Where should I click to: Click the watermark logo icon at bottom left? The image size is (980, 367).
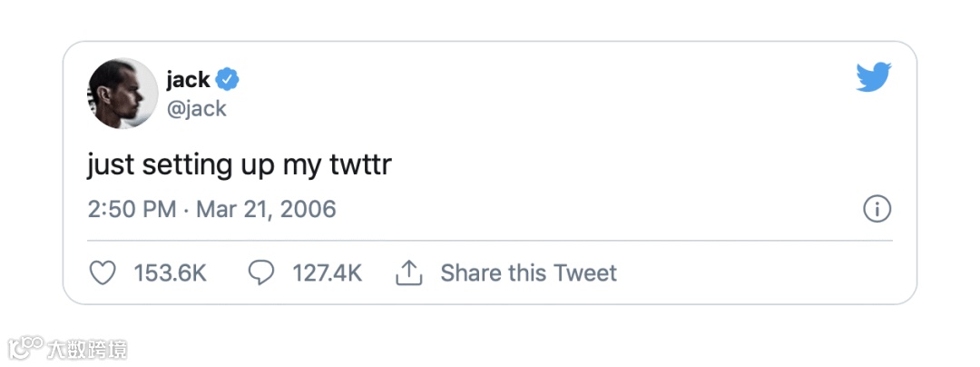coord(27,348)
